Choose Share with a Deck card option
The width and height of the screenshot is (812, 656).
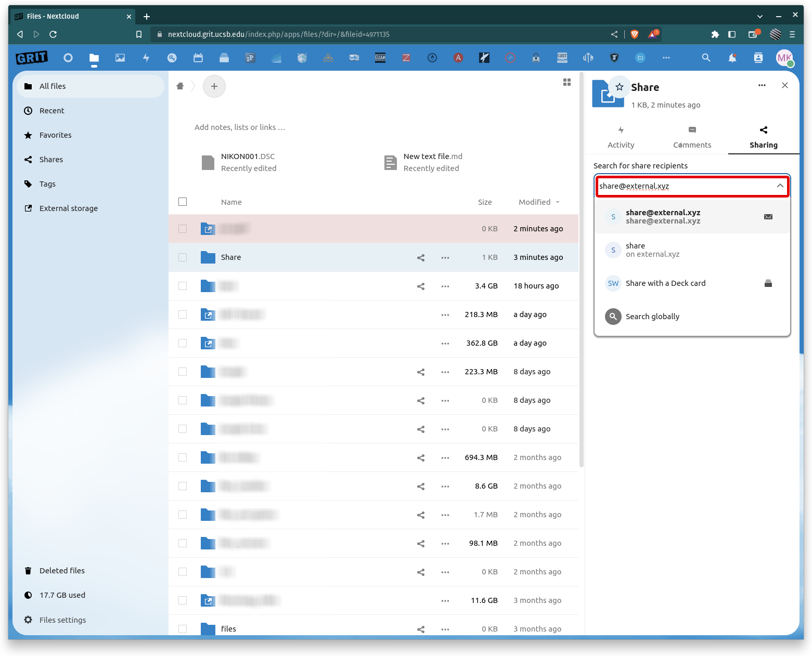[x=692, y=283]
